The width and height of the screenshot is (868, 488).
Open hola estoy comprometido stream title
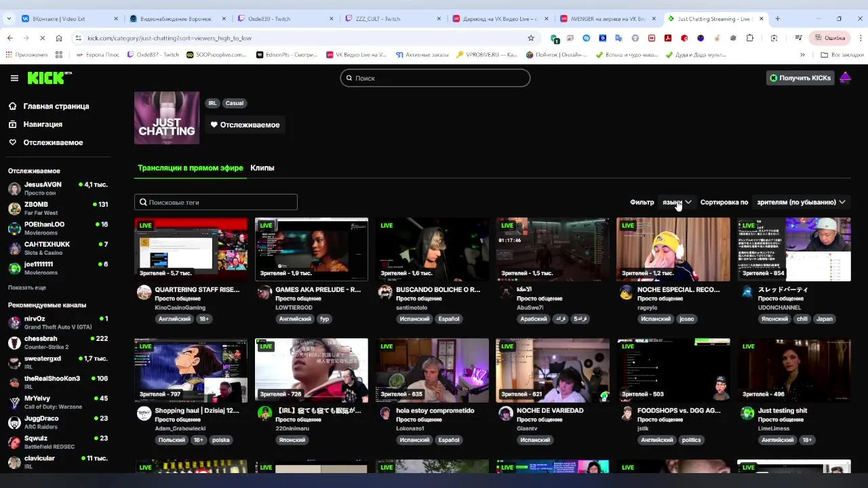click(435, 411)
